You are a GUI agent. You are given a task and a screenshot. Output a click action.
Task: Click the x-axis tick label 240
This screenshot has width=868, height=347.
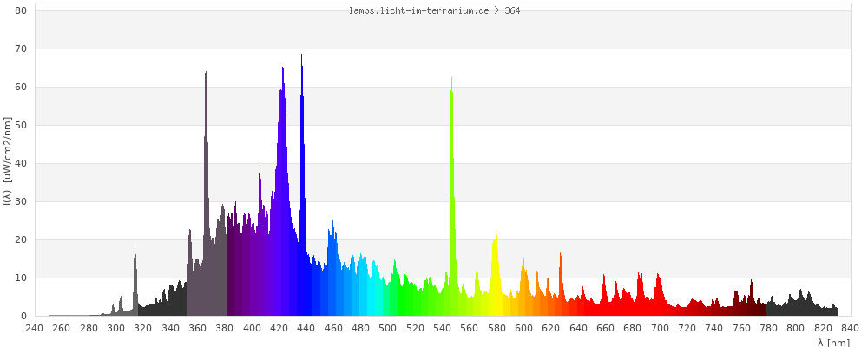point(34,328)
